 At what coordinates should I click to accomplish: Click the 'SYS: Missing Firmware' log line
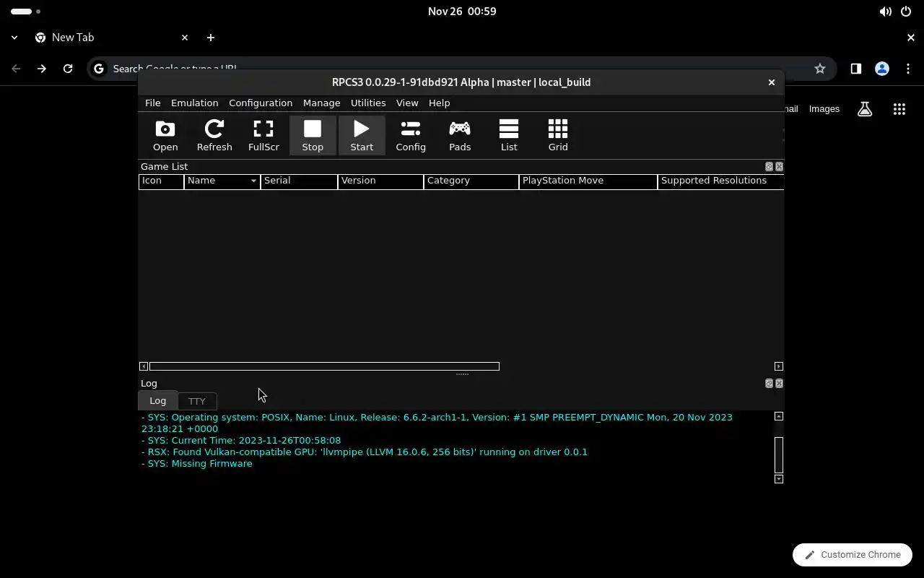click(197, 464)
